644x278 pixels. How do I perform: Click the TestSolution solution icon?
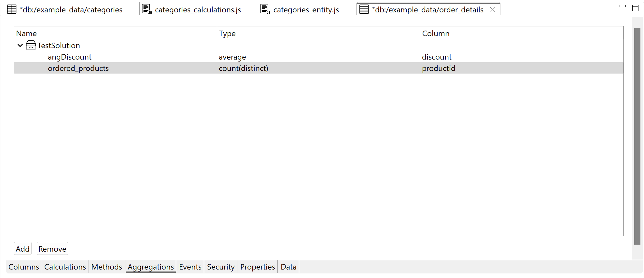point(31,45)
